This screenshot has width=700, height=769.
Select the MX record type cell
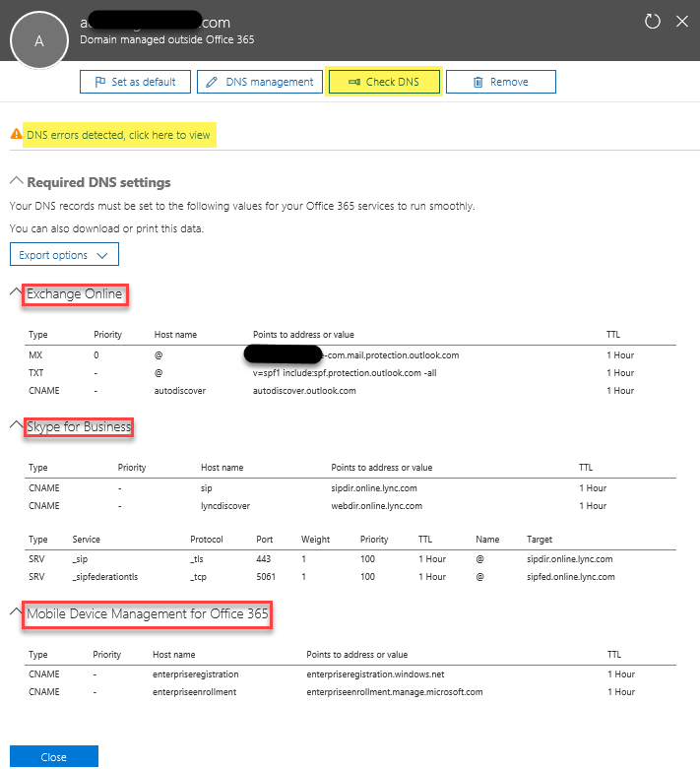pyautogui.click(x=35, y=355)
